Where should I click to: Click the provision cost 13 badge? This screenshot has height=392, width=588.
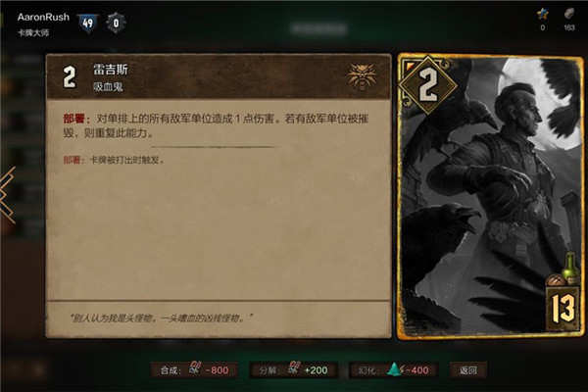tap(563, 309)
